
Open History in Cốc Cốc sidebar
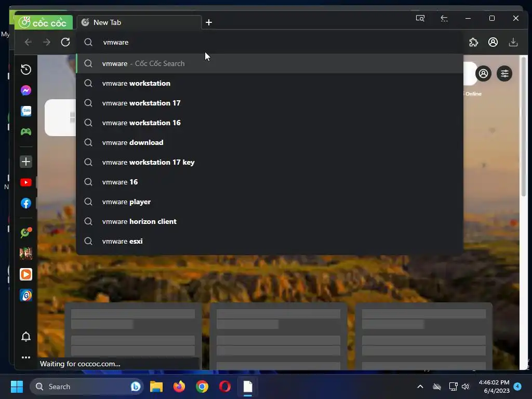pos(26,70)
